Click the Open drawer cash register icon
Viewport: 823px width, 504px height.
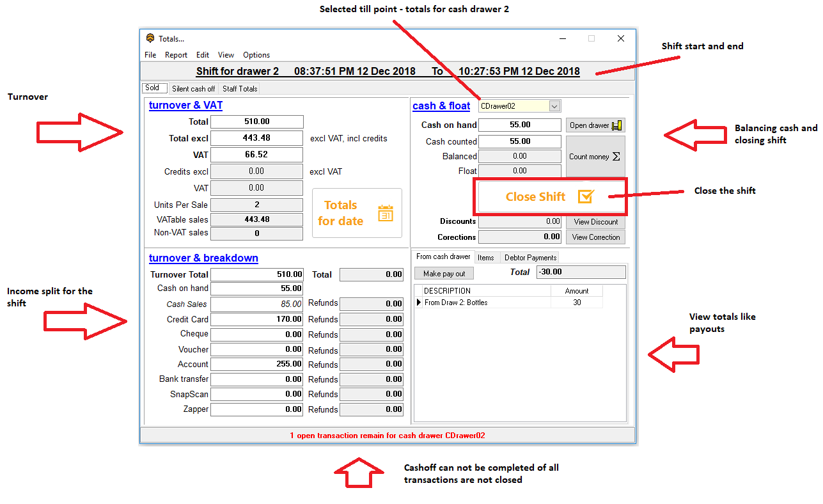(616, 125)
